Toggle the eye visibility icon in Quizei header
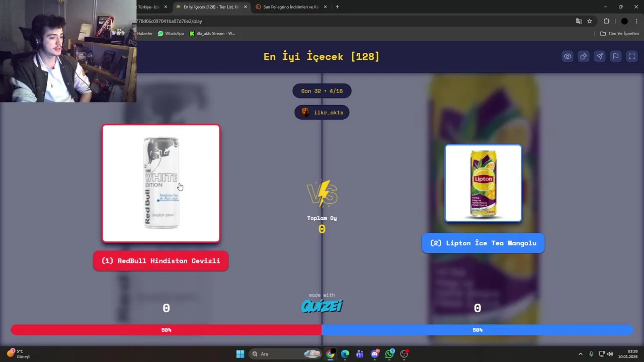Image resolution: width=644 pixels, height=362 pixels. pyautogui.click(x=567, y=56)
